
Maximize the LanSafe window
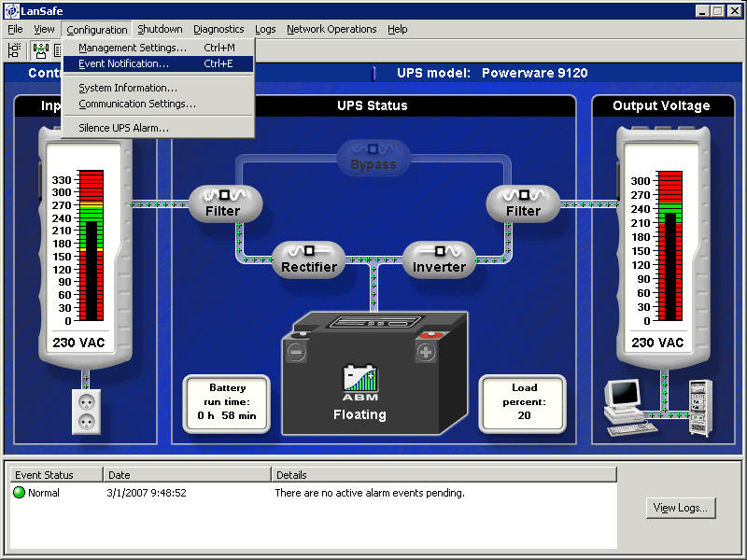(717, 11)
